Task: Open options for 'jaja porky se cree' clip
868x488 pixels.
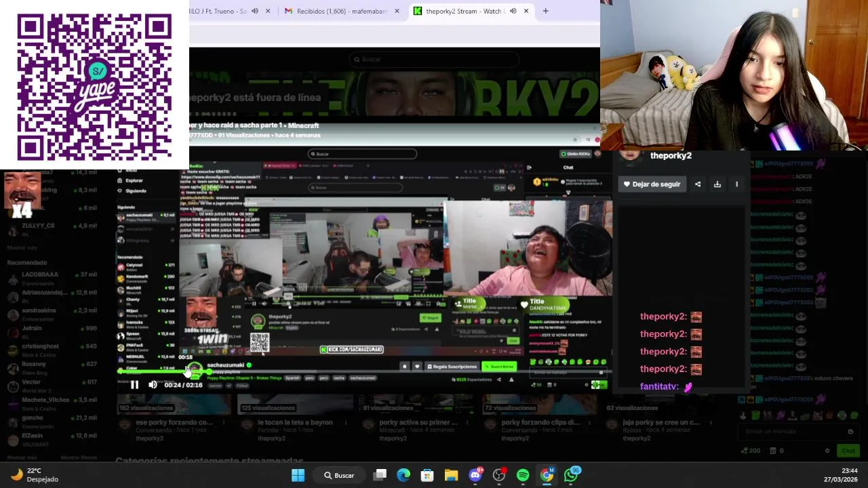Action: click(x=710, y=423)
